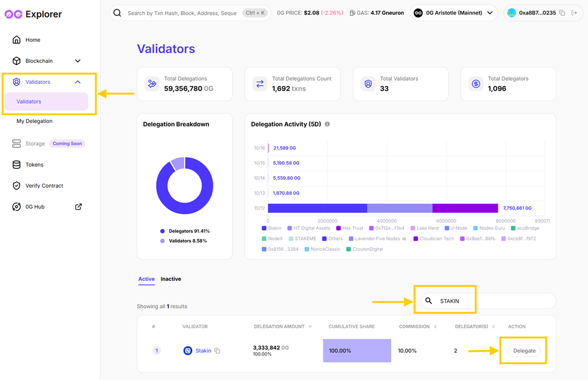Viewport: 588px width, 380px height.
Task: Toggle Hex Trust series in legend
Action: (350, 228)
